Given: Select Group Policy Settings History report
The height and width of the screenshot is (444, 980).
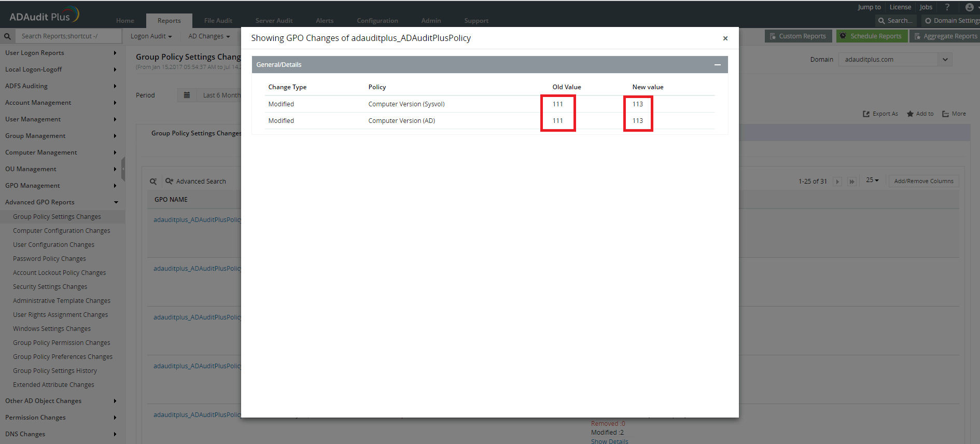Looking at the screenshot, I should tap(55, 371).
